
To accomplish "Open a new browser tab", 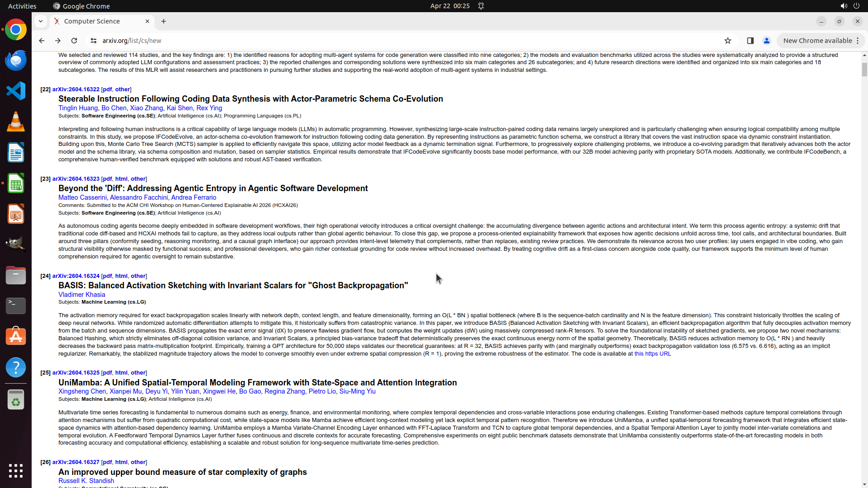I will pyautogui.click(x=164, y=21).
